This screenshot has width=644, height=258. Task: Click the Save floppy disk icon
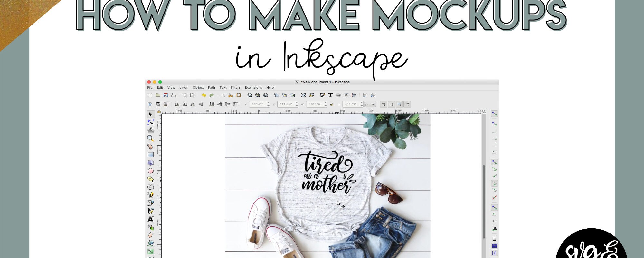click(x=166, y=95)
